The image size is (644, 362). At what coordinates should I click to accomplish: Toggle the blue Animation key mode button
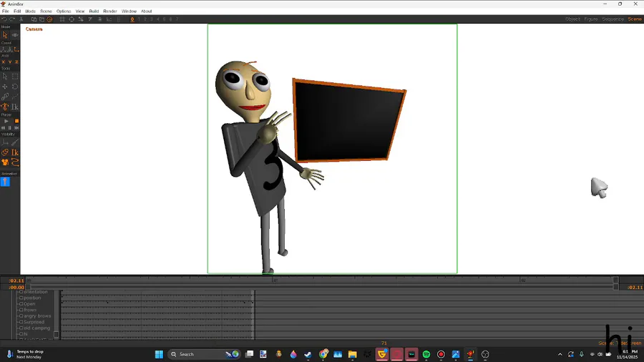[5, 182]
